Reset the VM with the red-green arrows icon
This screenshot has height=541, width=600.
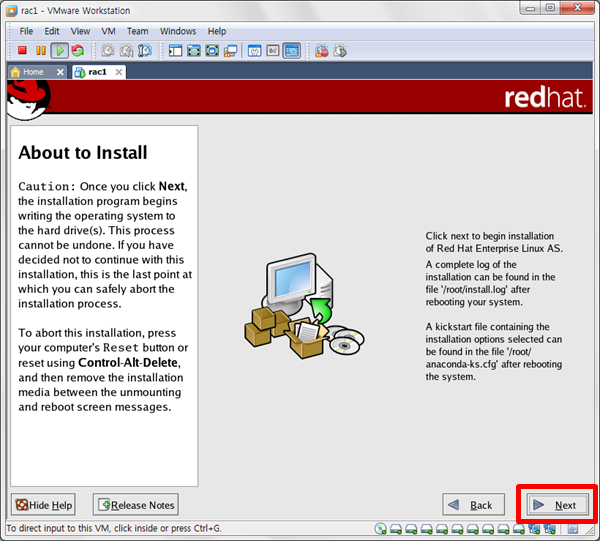coord(78,51)
